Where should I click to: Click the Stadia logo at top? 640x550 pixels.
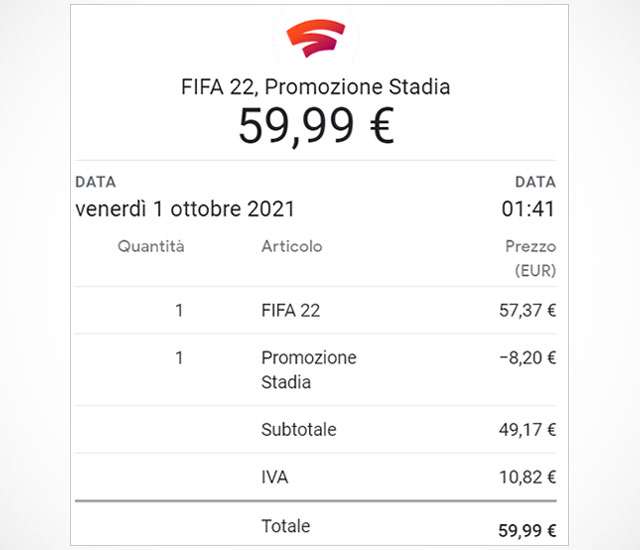point(315,39)
